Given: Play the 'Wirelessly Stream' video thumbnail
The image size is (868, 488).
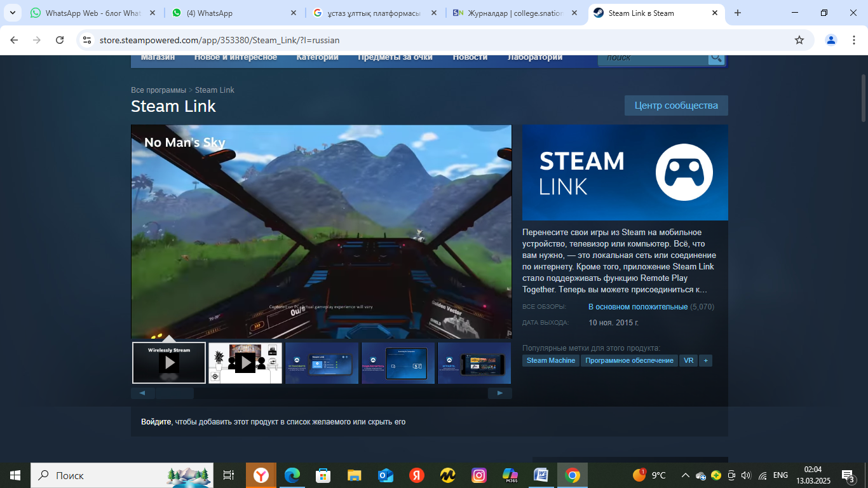Looking at the screenshot, I should pos(169,363).
